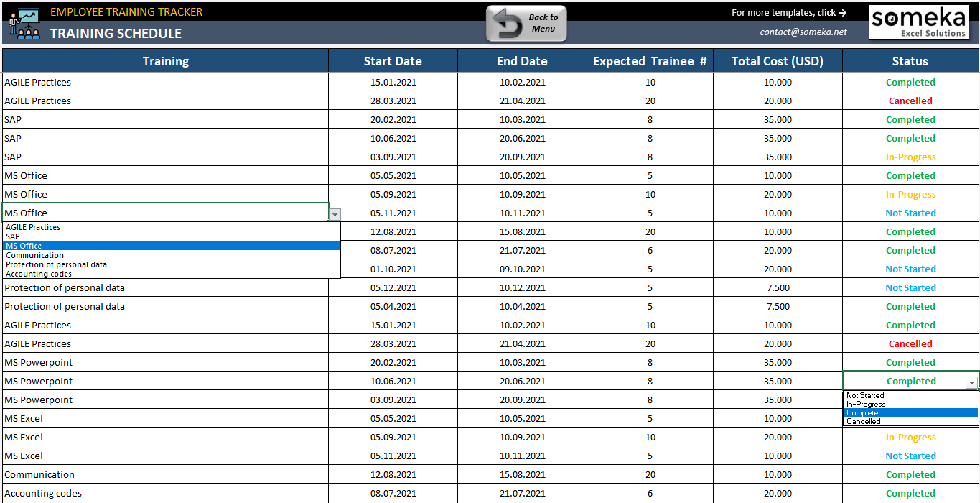Click the training tracker presentation icon
This screenshot has height=503, width=980.
[24, 23]
